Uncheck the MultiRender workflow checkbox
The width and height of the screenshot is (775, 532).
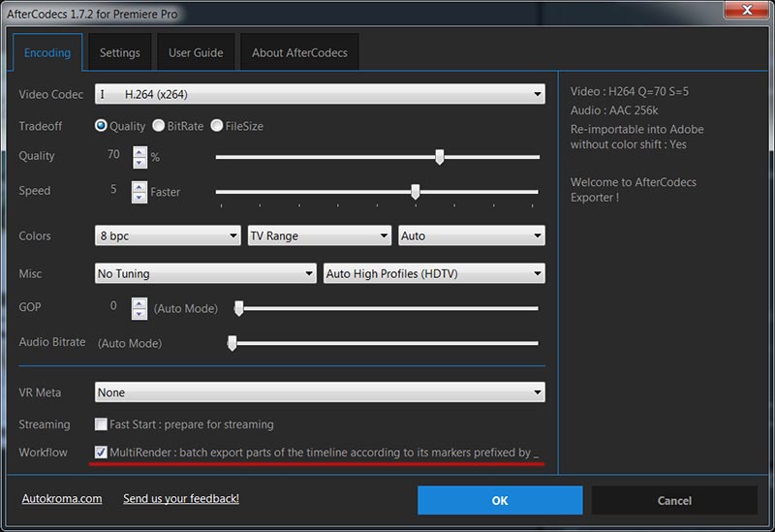101,452
